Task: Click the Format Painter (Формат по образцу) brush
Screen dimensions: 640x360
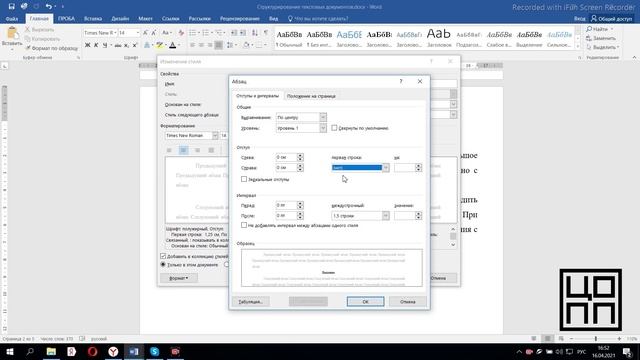Action: 28,48
